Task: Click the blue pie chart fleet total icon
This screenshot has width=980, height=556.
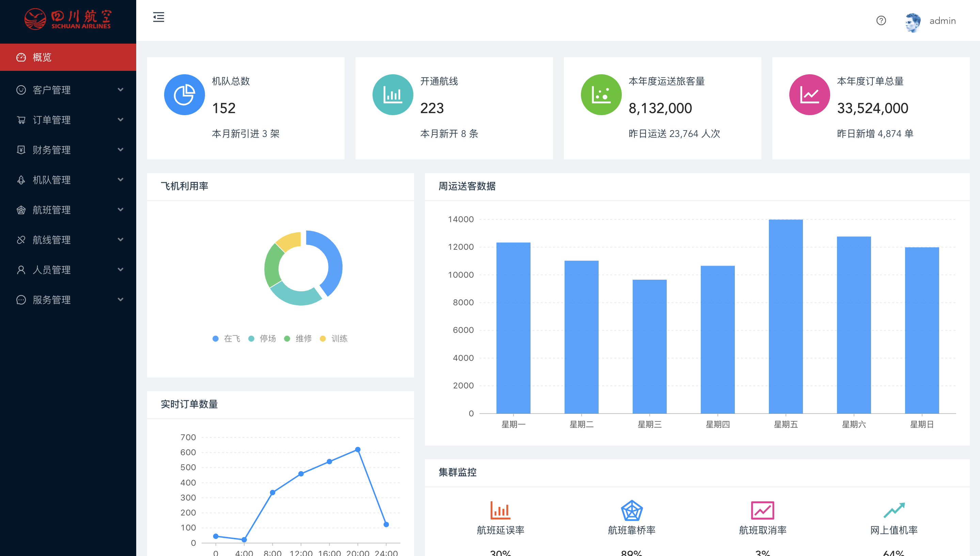Action: (184, 95)
